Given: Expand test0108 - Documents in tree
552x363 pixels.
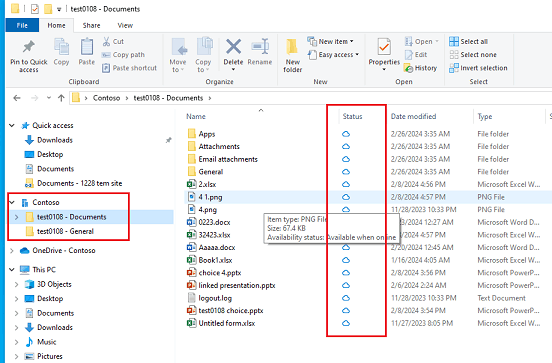Looking at the screenshot, I should tap(17, 217).
